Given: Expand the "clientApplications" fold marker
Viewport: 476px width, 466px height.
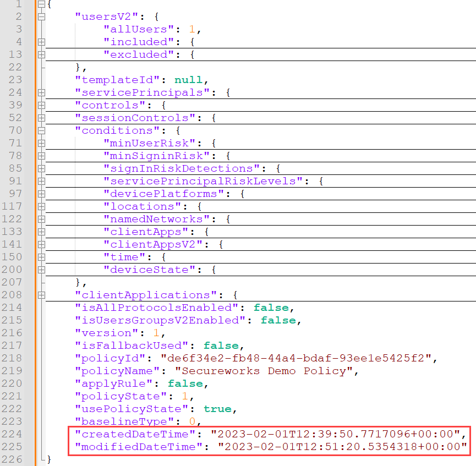Looking at the screenshot, I should 42,295.
